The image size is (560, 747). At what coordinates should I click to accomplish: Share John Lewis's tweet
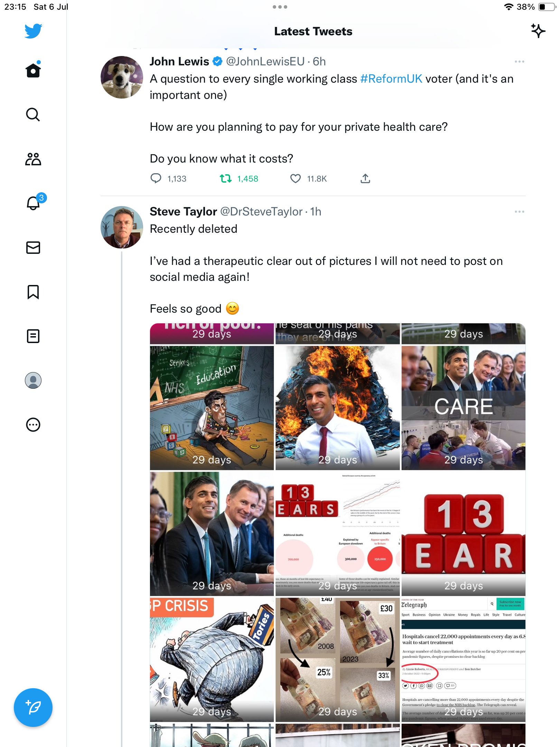(365, 178)
